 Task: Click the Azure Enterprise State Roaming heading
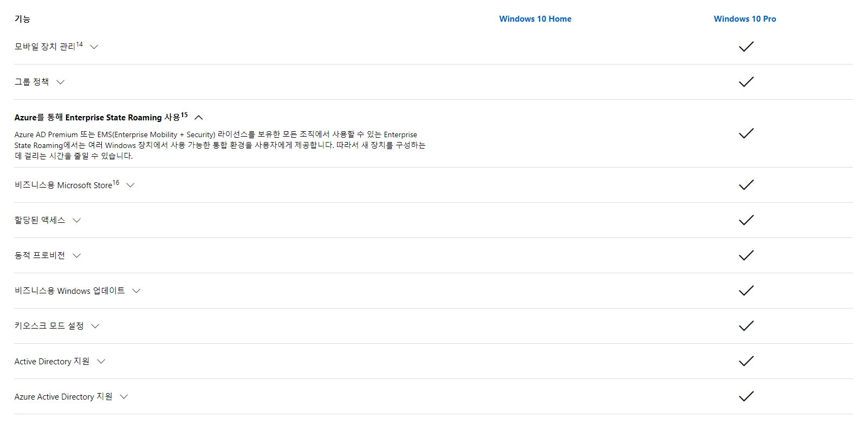101,117
